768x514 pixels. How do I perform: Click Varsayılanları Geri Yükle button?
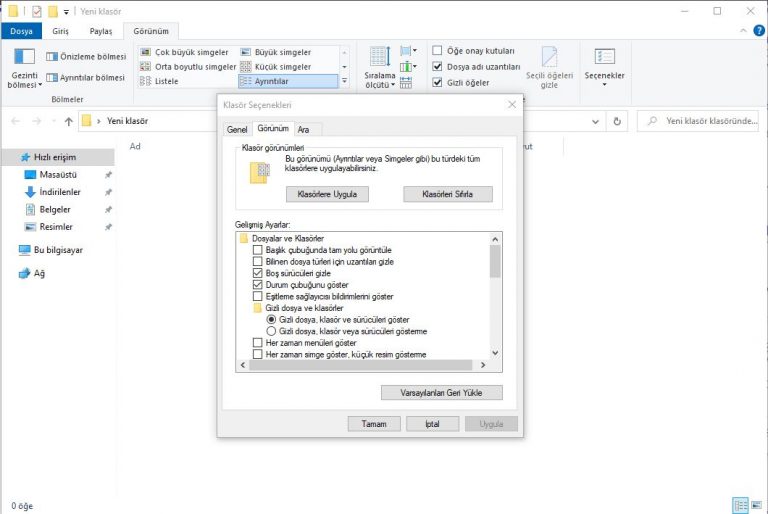[x=441, y=392]
